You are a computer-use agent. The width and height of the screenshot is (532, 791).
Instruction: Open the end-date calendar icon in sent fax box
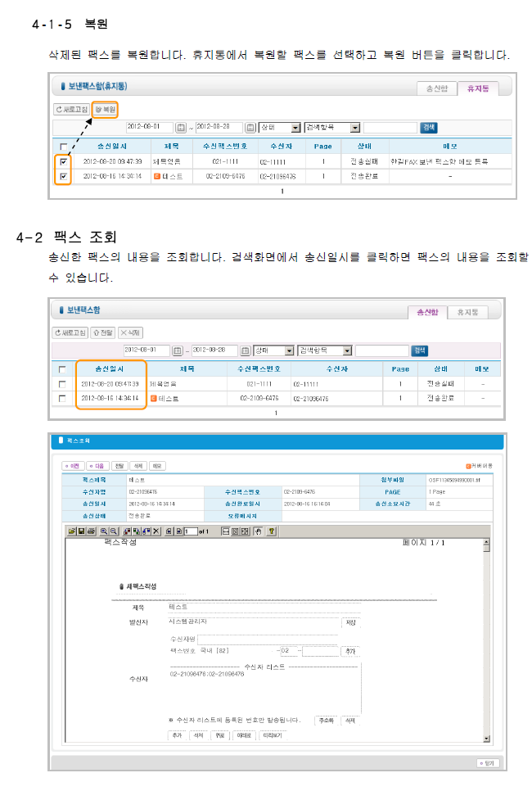tap(246, 350)
